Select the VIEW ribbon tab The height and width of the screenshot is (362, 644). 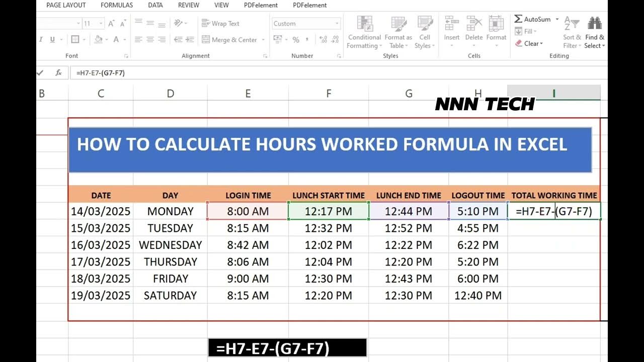click(x=221, y=5)
